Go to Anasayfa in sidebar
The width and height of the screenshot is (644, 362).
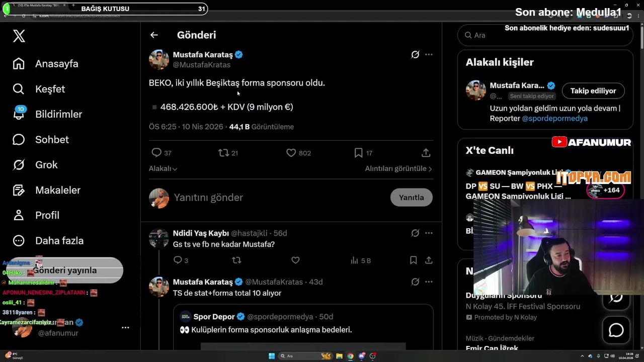(x=46, y=64)
